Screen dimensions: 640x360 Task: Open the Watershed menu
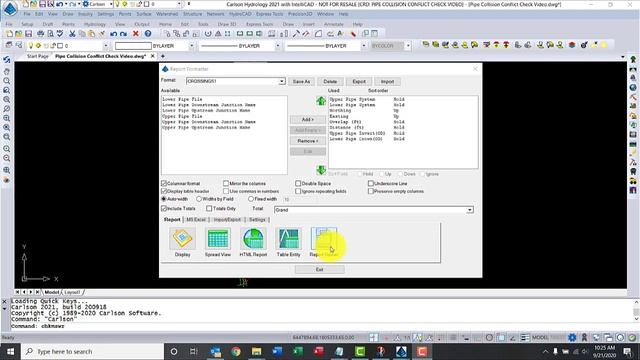(167, 14)
